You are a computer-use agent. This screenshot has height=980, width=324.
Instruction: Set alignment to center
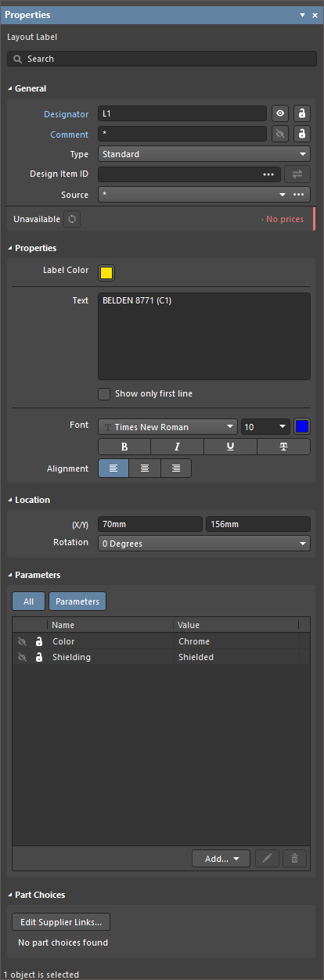145,468
